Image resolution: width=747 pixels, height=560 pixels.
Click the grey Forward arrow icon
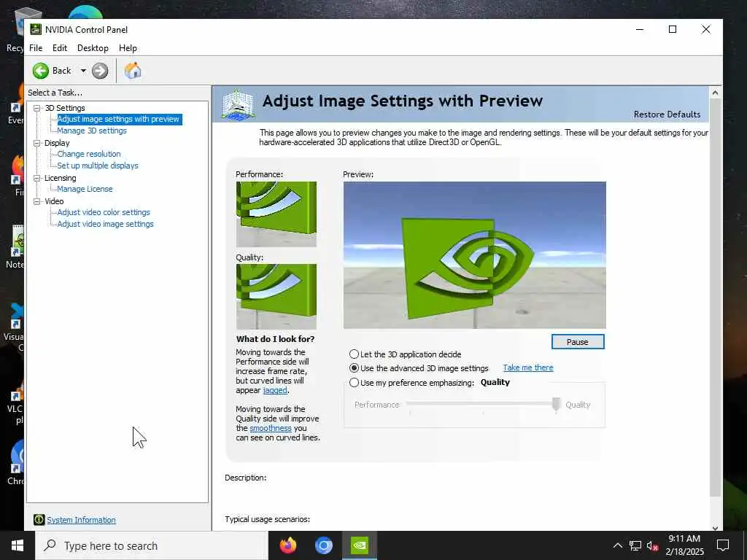tap(100, 71)
